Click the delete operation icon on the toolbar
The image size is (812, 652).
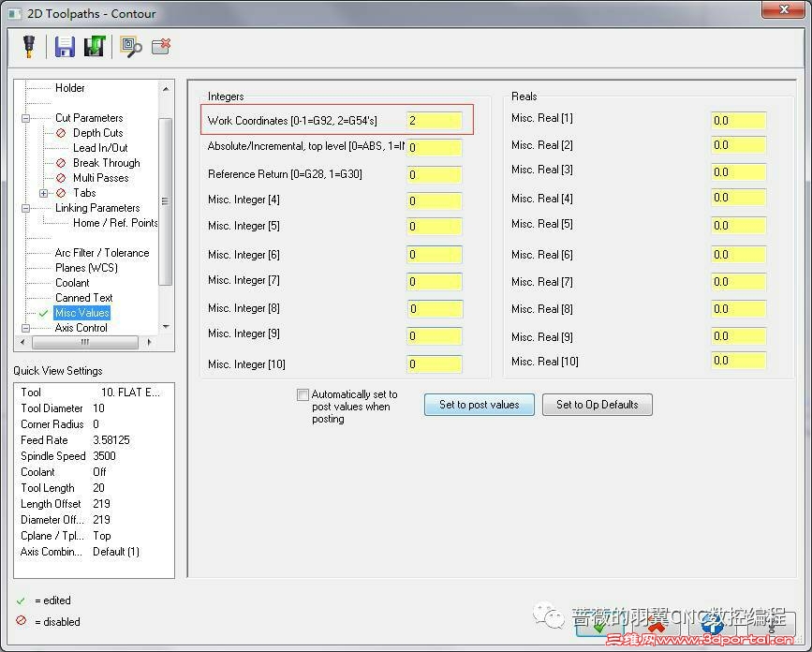160,46
